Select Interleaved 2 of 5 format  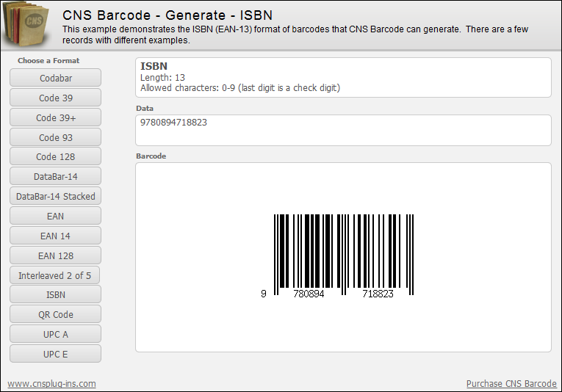pos(56,275)
